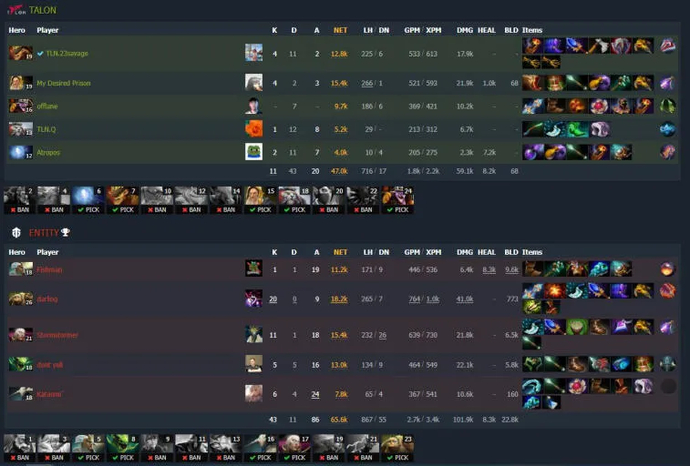Select the first item in Fishman's inventory
This screenshot has width=690, height=466.
tap(533, 269)
